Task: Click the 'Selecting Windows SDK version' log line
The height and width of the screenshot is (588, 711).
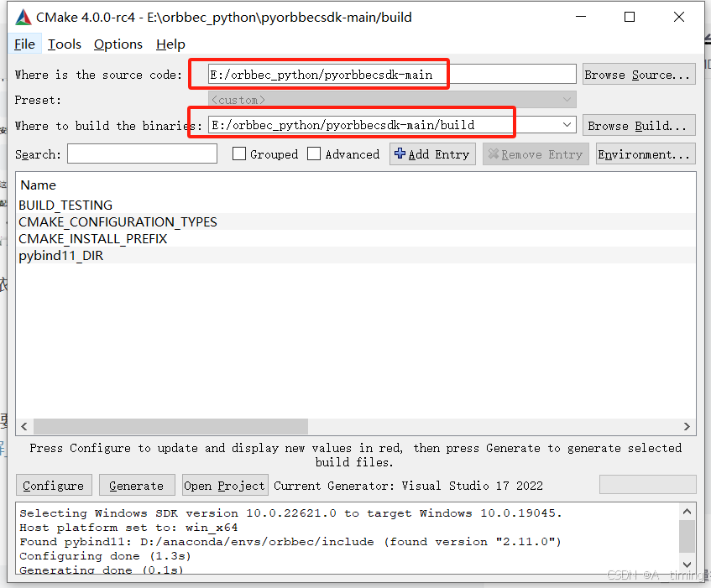Action: (290, 513)
